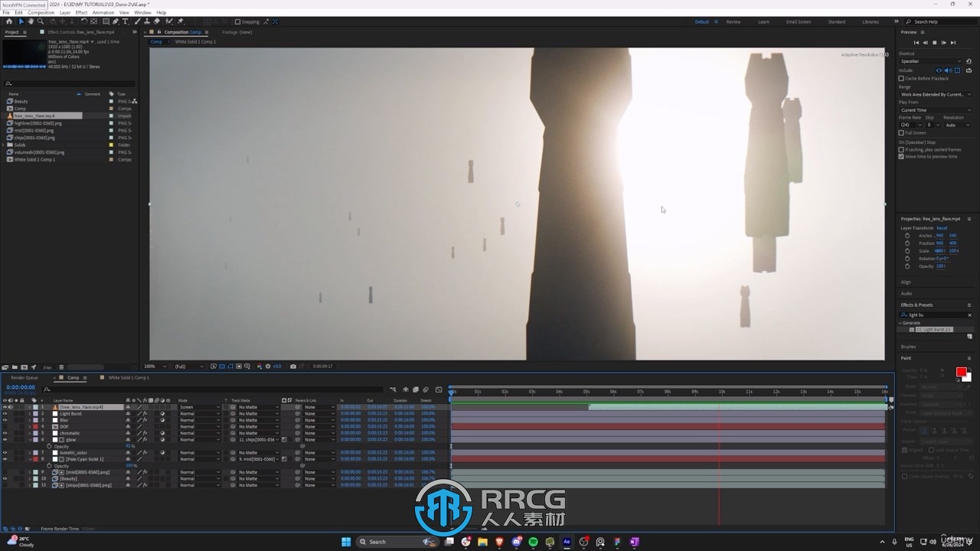Viewport: 980px width, 551px height.
Task: Hide the Light Burst layer
Action: (x=5, y=414)
